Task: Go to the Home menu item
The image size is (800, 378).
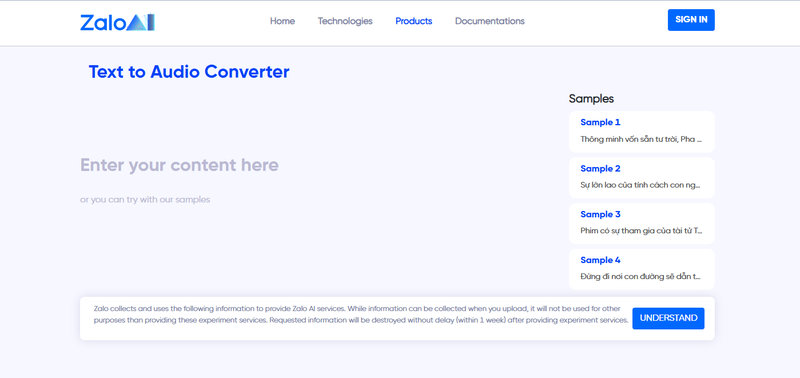Action: point(282,21)
